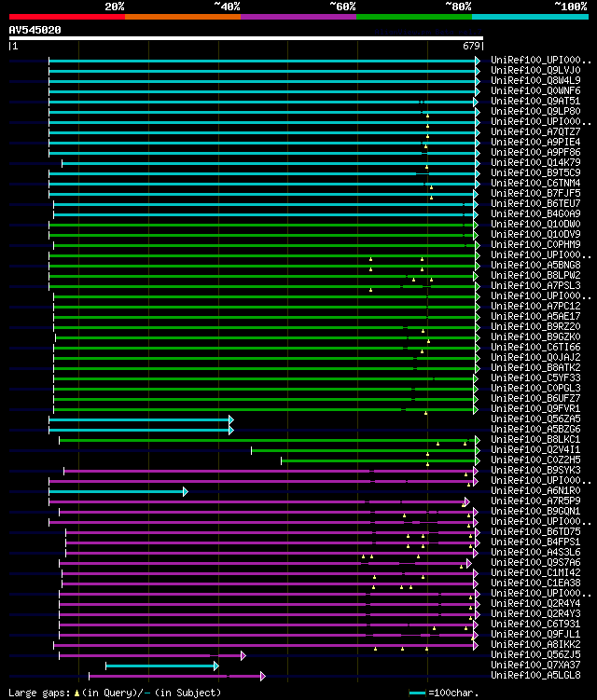The height and width of the screenshot is (700, 597).
Task: Click the short cyan bar for Q56ZA5
Action: click(x=139, y=420)
